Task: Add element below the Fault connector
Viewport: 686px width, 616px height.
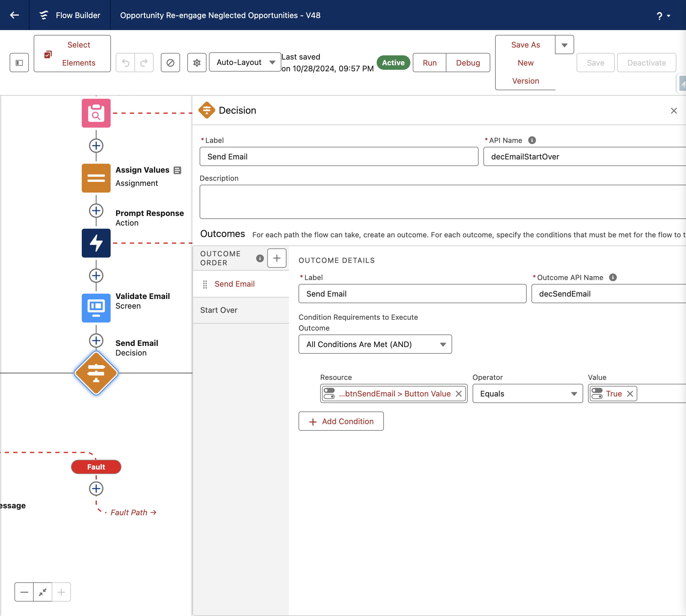Action: click(96, 488)
